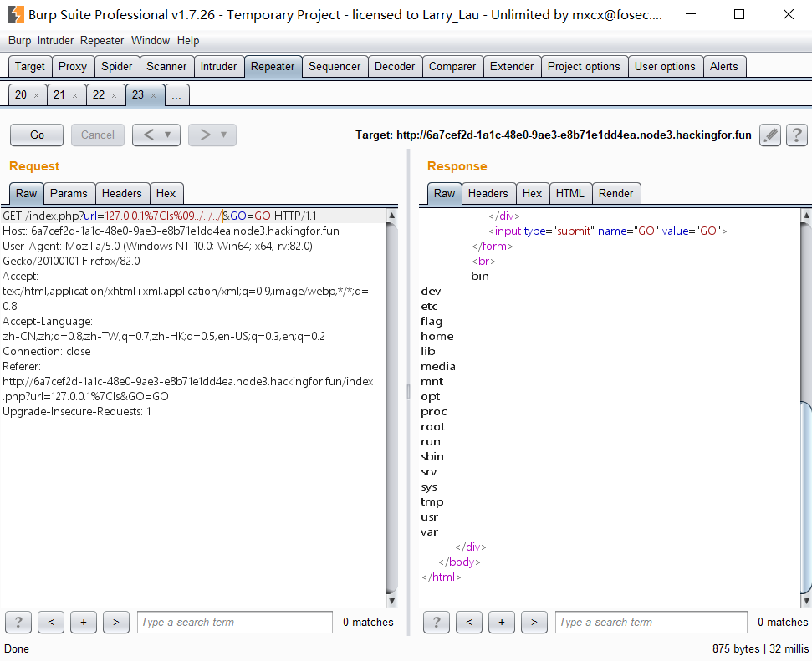The width and height of the screenshot is (812, 661).
Task: Open the Help menu
Action: point(188,40)
